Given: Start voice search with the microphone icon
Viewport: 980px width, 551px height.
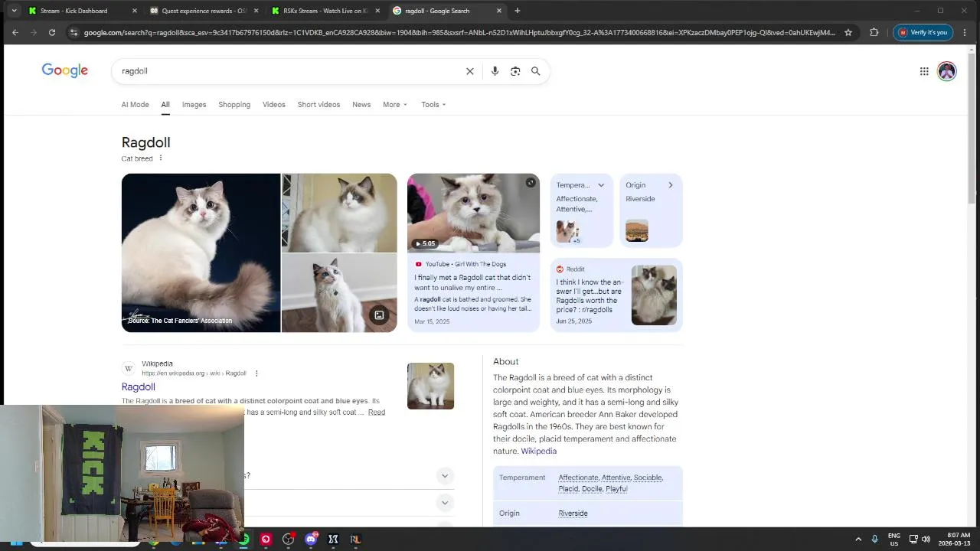Looking at the screenshot, I should click(x=495, y=71).
